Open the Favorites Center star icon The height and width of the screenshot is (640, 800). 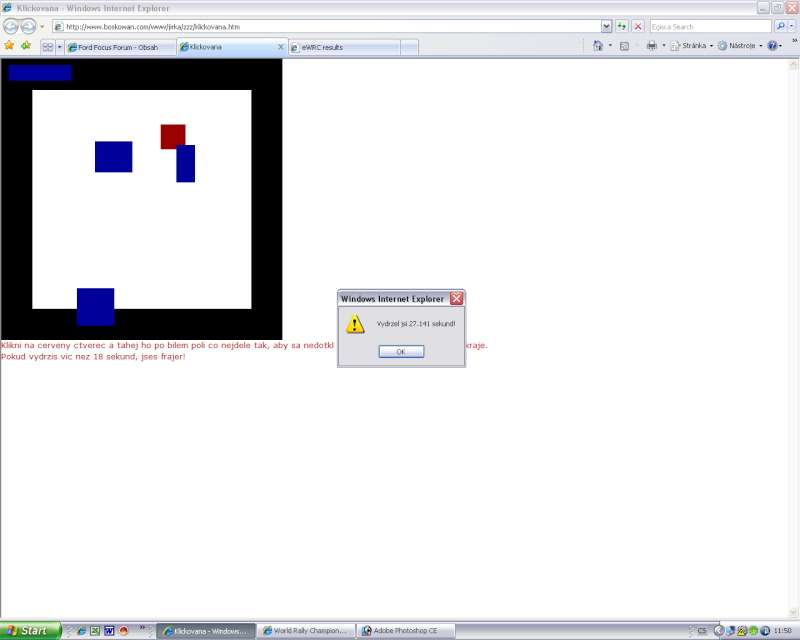tap(9, 46)
